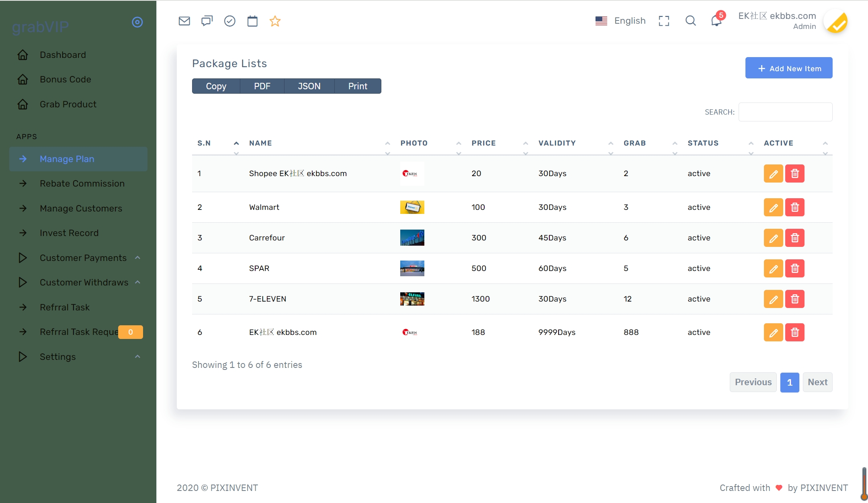This screenshot has height=503, width=868.
Task: Open the search magnifier icon
Action: point(690,21)
